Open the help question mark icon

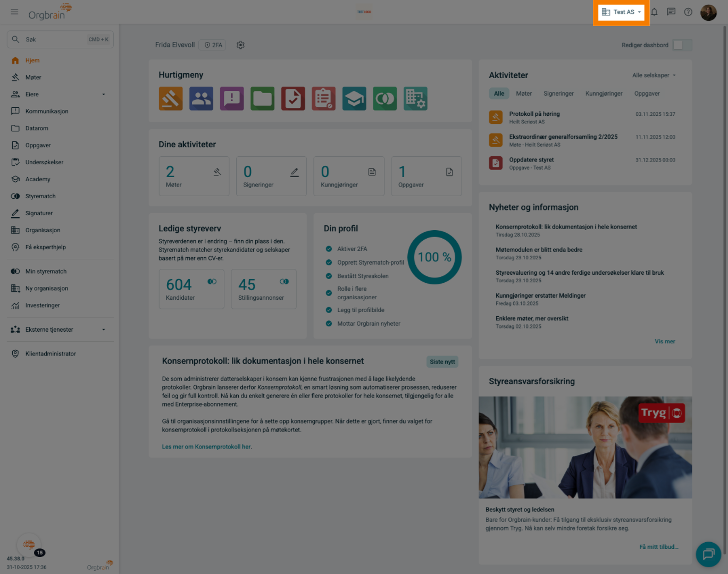tap(688, 12)
